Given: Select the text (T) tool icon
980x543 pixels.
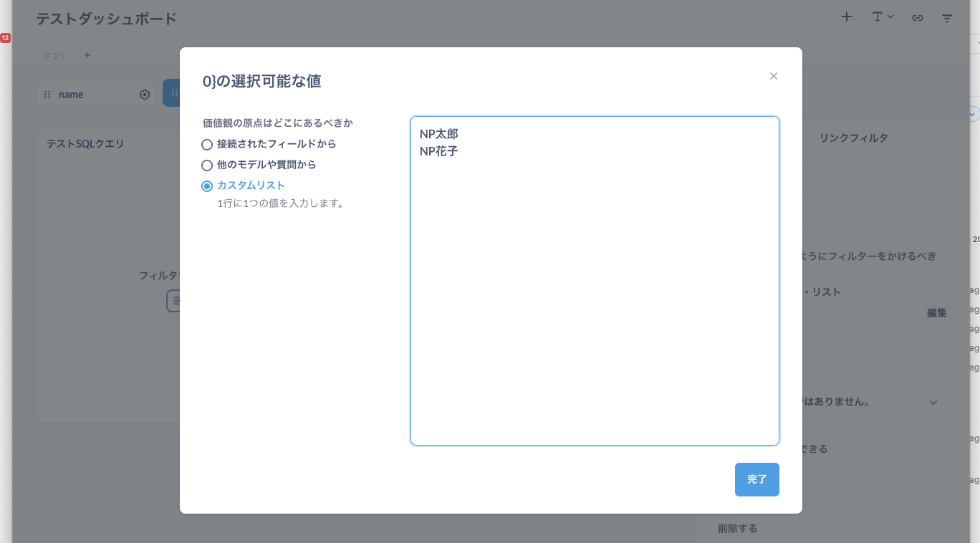Looking at the screenshot, I should click(x=878, y=17).
